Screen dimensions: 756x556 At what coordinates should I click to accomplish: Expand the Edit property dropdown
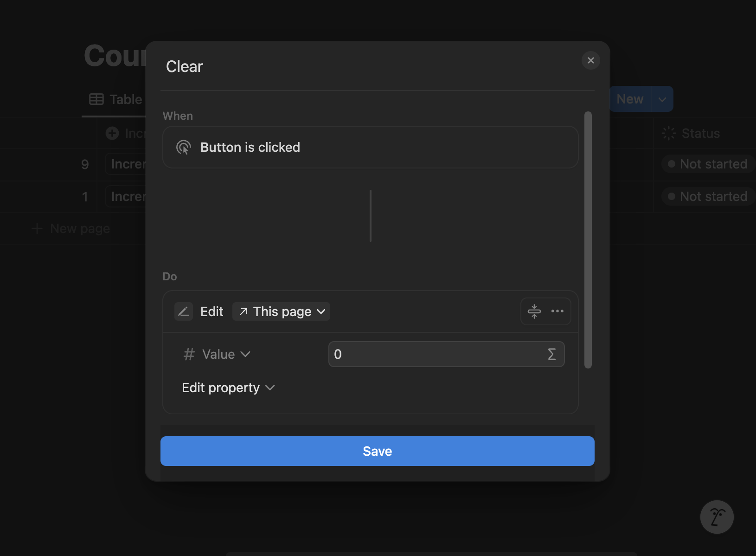(x=228, y=388)
